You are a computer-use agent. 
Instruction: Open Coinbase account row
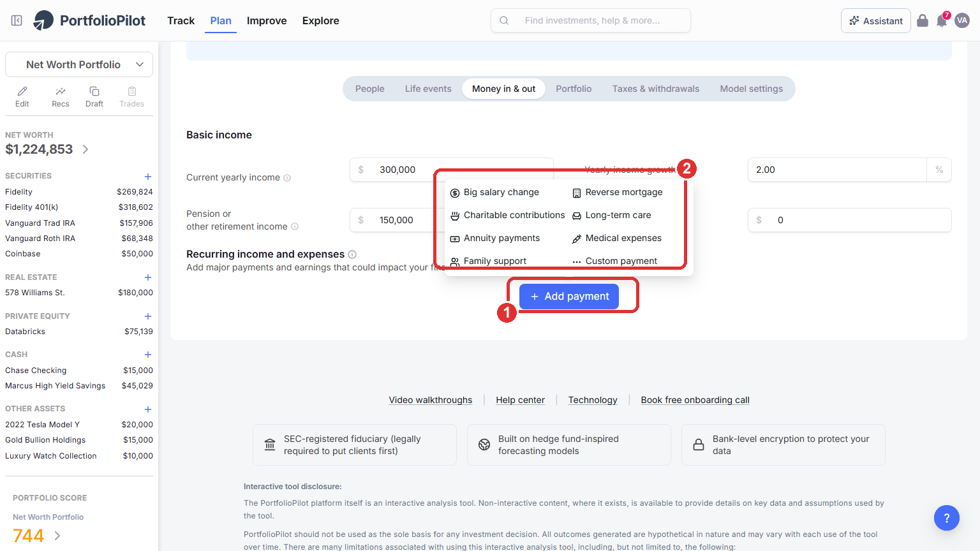pos(79,254)
